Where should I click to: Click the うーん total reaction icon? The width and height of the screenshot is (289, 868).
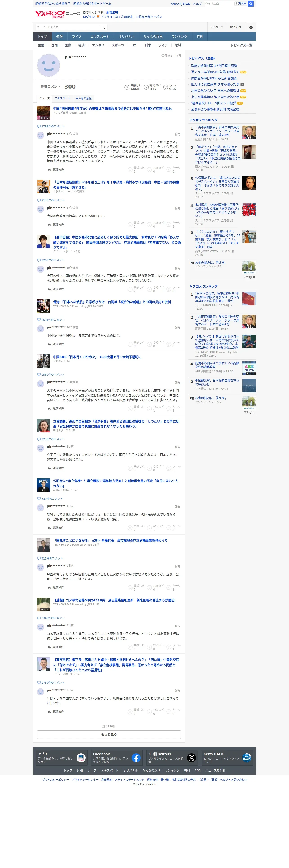click(165, 87)
